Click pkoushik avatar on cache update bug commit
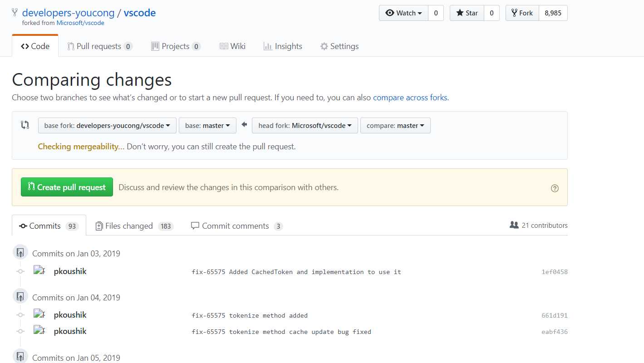 [x=39, y=331]
